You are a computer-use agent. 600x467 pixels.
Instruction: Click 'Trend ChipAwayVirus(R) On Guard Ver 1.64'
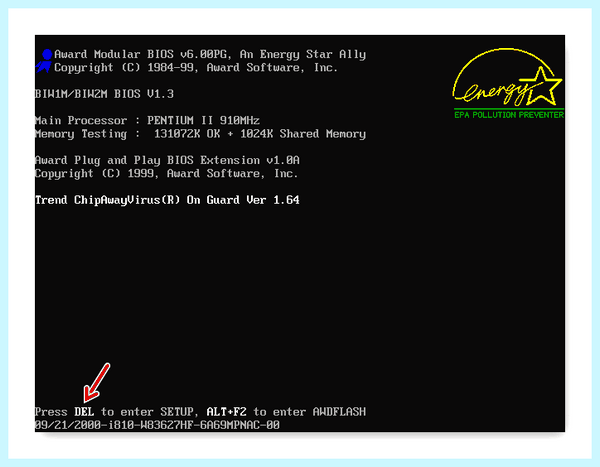click(167, 200)
